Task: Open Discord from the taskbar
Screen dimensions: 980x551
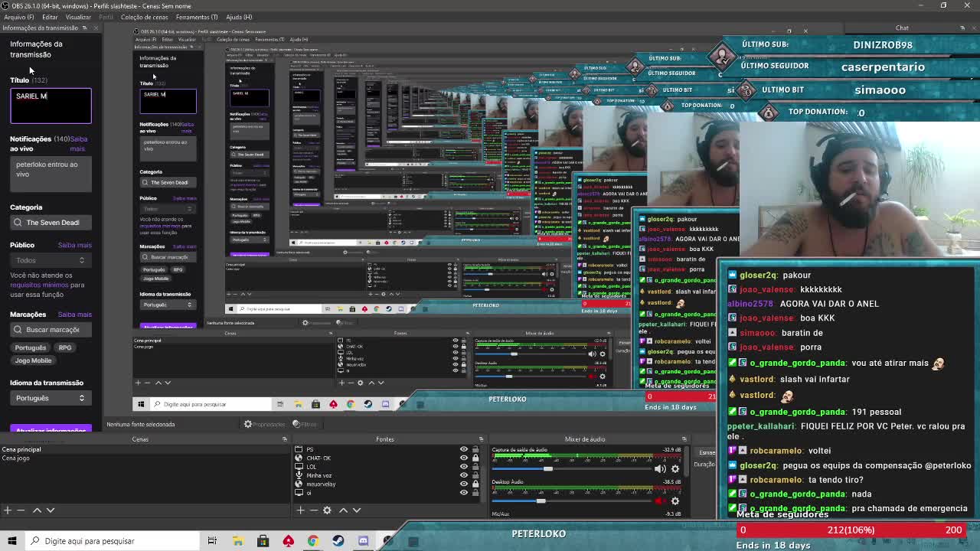Action: [x=363, y=541]
